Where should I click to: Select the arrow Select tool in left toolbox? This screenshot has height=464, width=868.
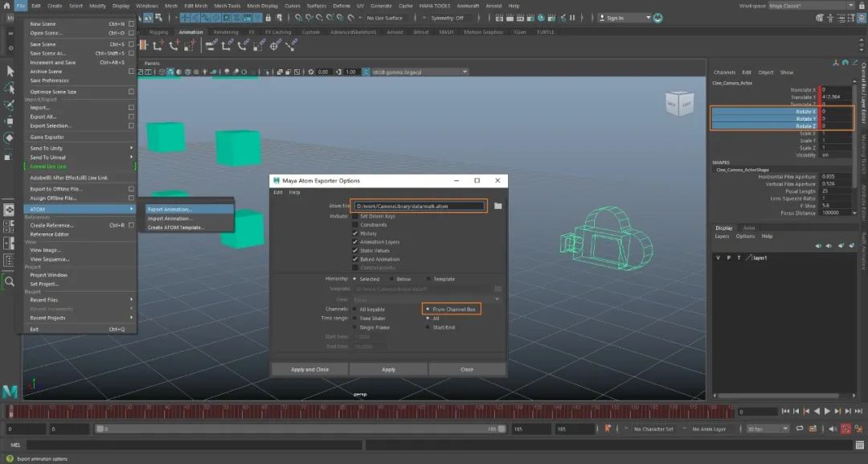click(10, 71)
